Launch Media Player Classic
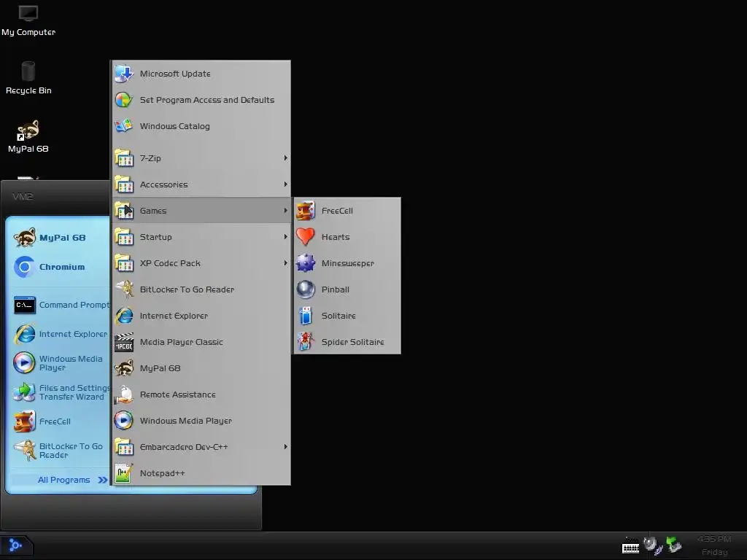This screenshot has width=747, height=560. 201,342
